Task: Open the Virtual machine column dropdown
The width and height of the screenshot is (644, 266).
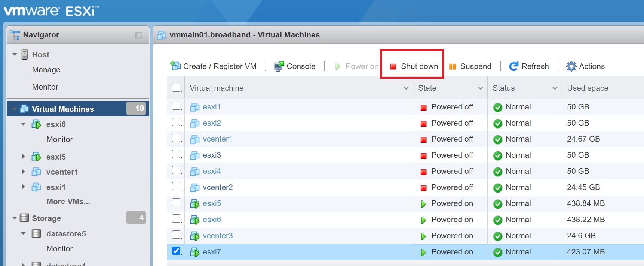Action: 406,88
